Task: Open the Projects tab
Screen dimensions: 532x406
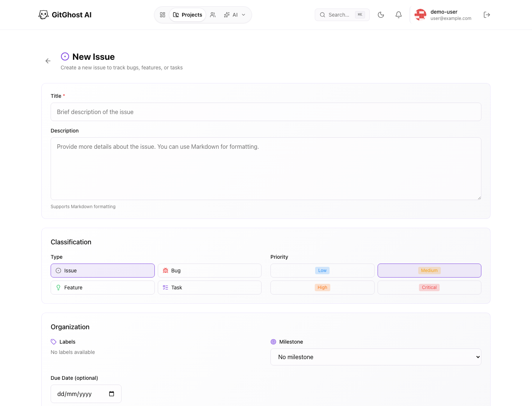Action: pos(188,15)
